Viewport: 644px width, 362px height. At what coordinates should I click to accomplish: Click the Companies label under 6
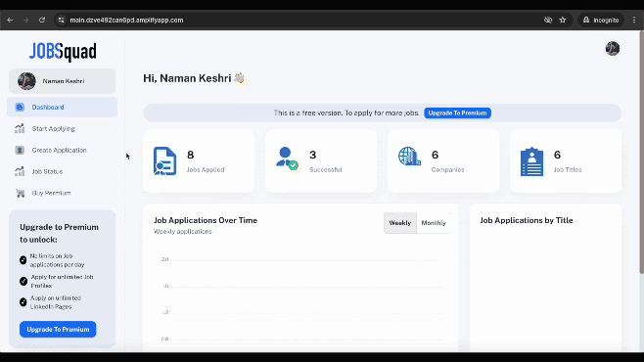point(447,169)
